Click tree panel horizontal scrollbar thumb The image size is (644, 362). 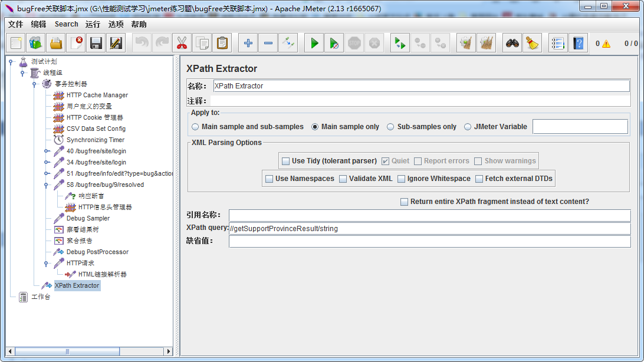(x=67, y=351)
